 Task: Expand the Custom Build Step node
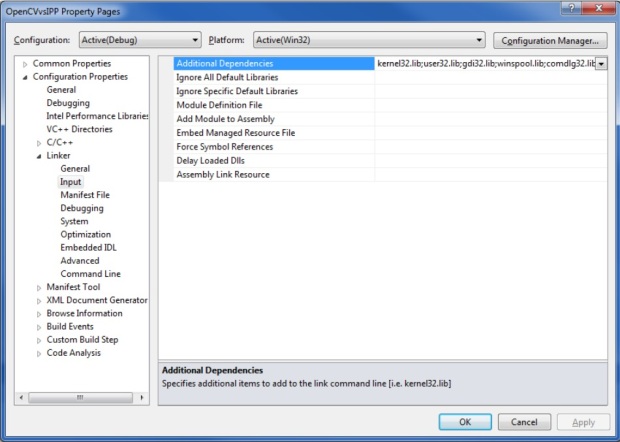click(x=39, y=340)
